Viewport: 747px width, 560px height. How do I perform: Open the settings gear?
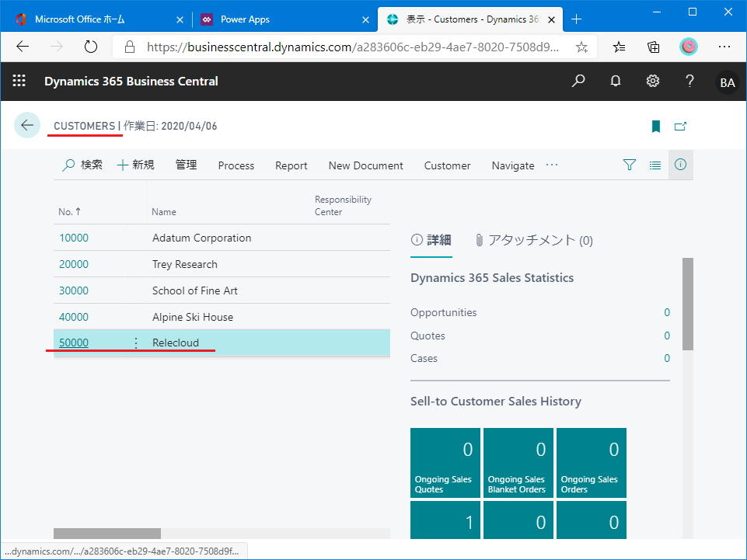click(x=653, y=81)
